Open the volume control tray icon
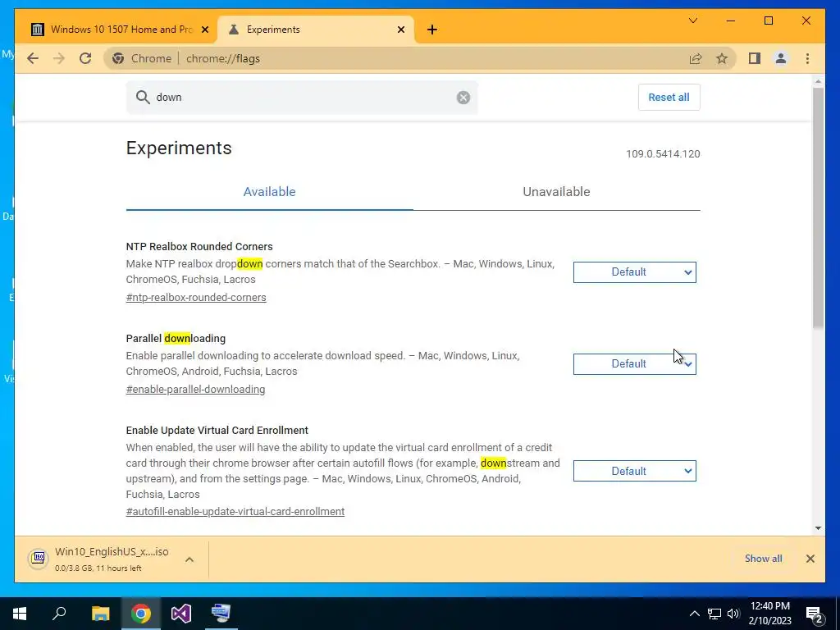Image resolution: width=840 pixels, height=630 pixels. (733, 614)
